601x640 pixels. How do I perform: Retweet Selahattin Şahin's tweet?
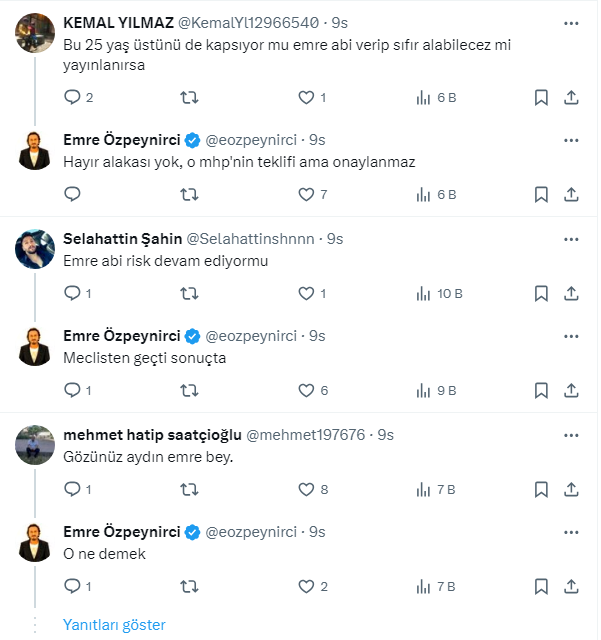[x=188, y=294]
